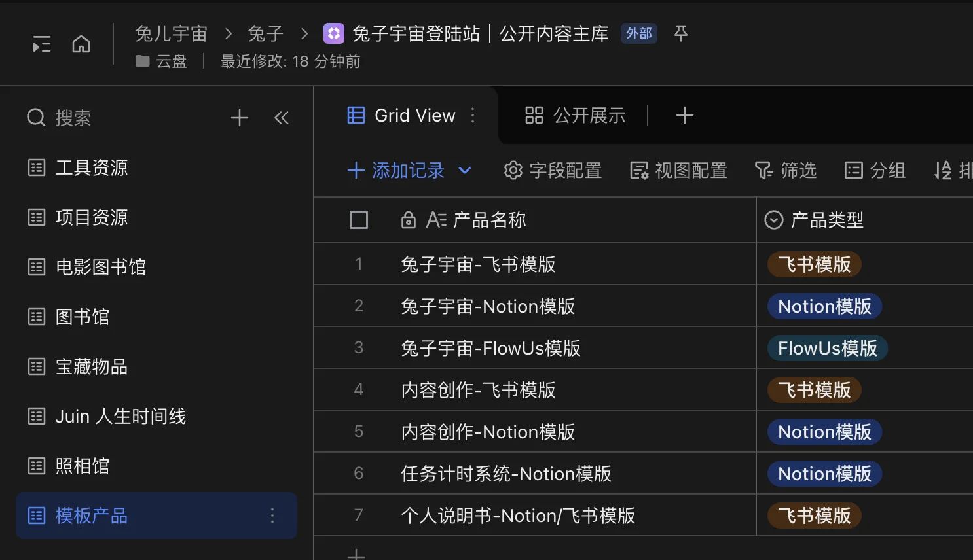
Task: Open the home icon in header
Action: [x=81, y=44]
